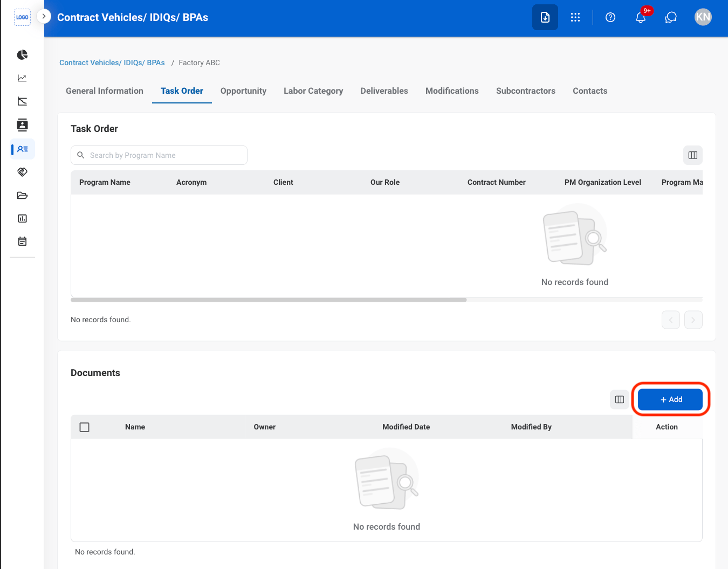Follow the Contract Vehicles/ IDIQs/ BPAs breadcrumb link
The height and width of the screenshot is (569, 728).
[x=112, y=63]
